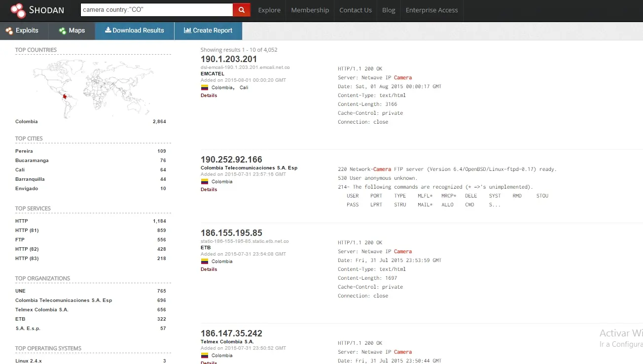The width and height of the screenshot is (643, 364).
Task: Click the Showing results 1 - 10 text
Action: [x=239, y=50]
